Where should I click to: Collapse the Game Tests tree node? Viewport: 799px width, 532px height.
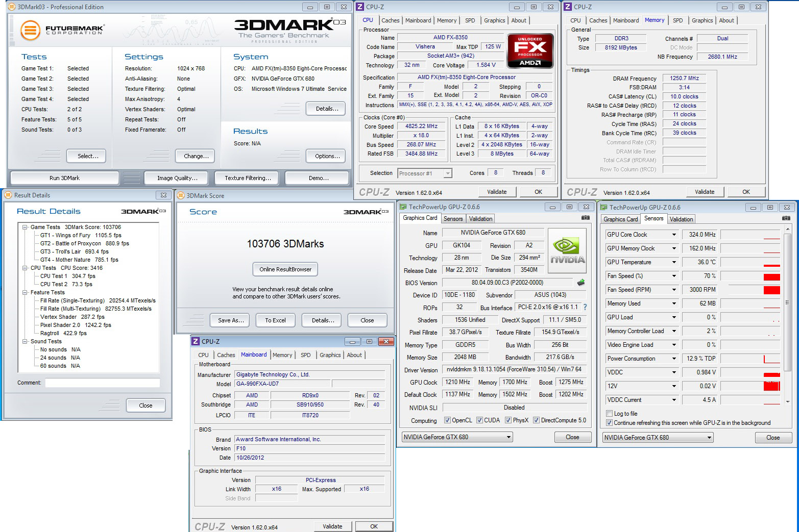(x=25, y=227)
